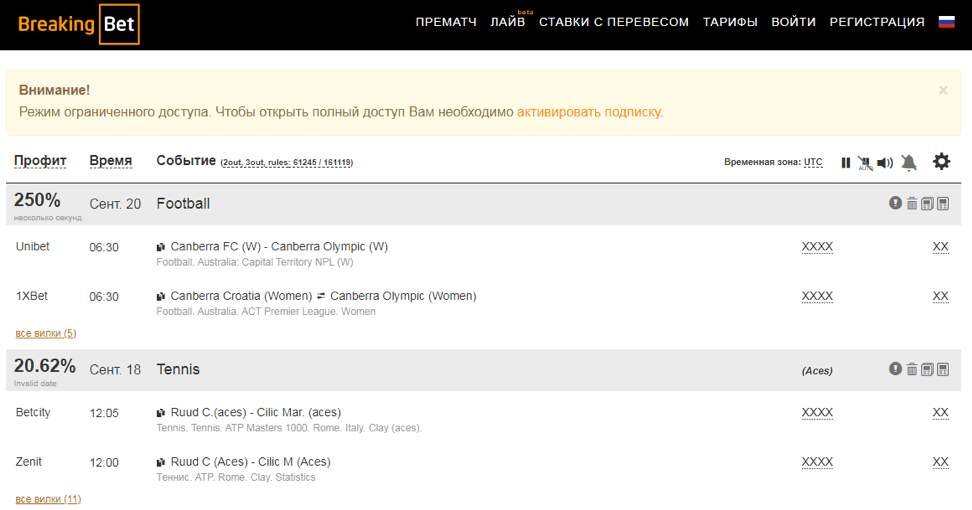
Task: Open the Russian flag language selector
Action: point(947,22)
